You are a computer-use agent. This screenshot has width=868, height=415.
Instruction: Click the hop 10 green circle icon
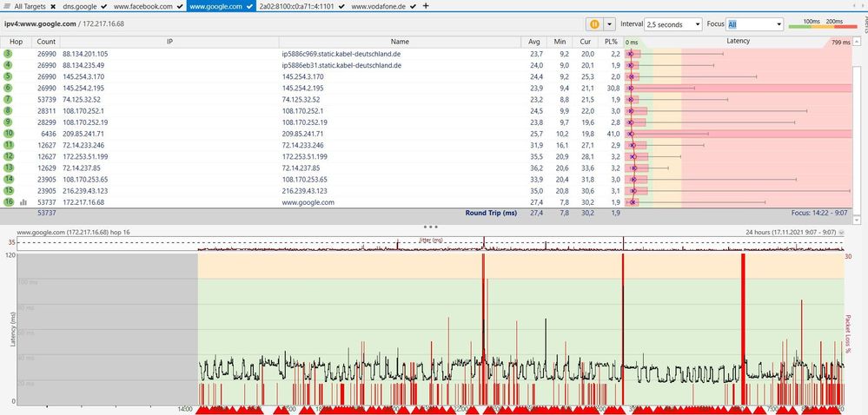9,134
